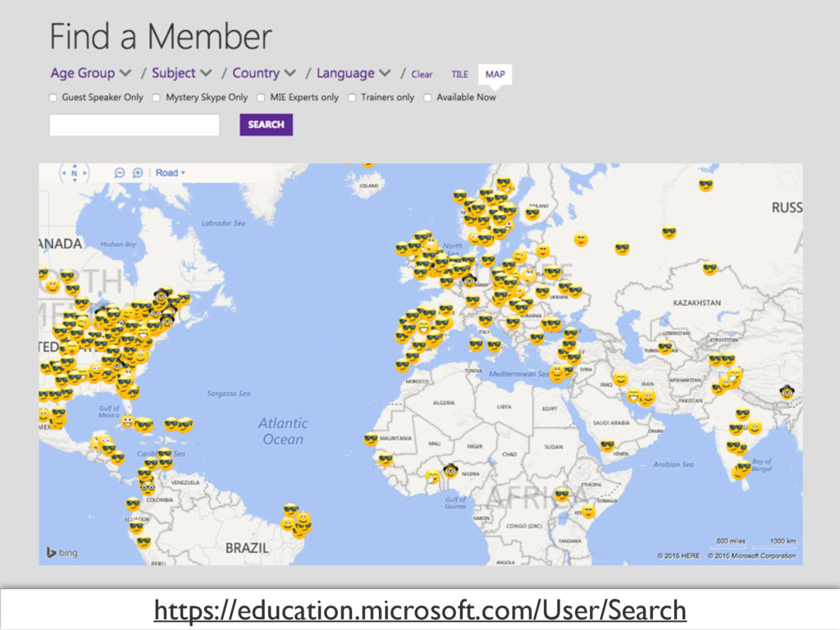The height and width of the screenshot is (630, 840).
Task: Select the marker over Turkmenistan
Action: (664, 347)
